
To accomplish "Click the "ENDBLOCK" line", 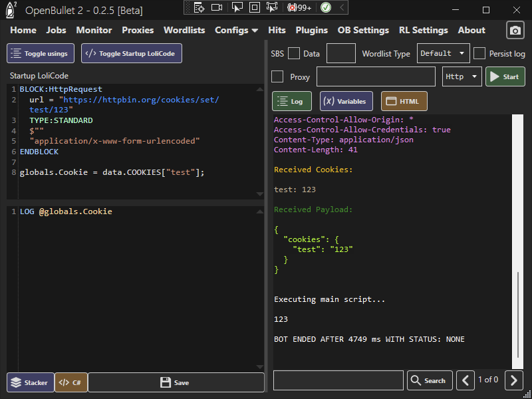I will (39, 152).
